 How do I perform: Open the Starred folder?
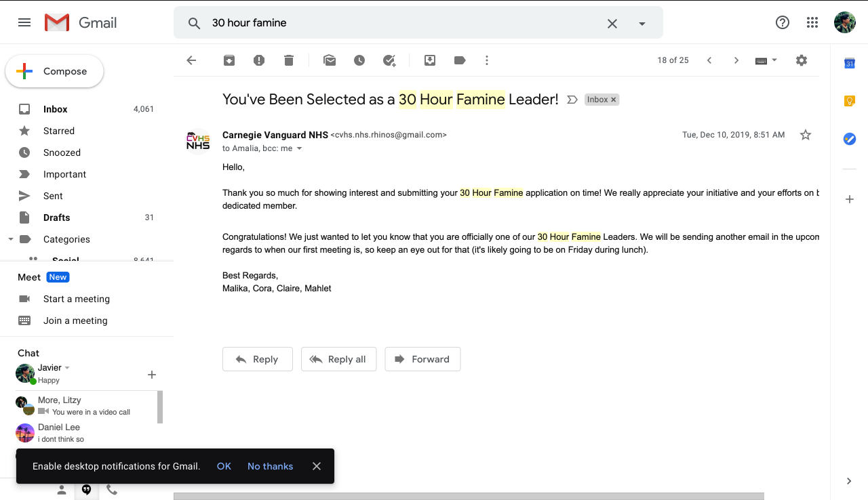click(x=59, y=131)
